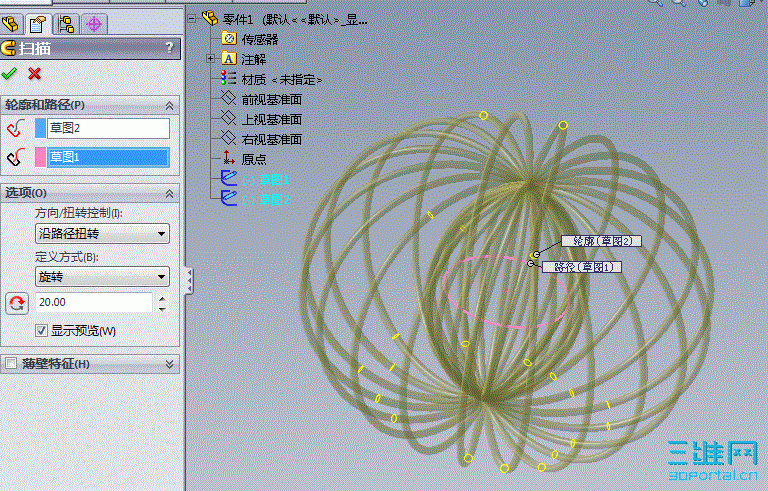Open the DimXpertManager tab
The width and height of the screenshot is (768, 491).
pos(94,24)
